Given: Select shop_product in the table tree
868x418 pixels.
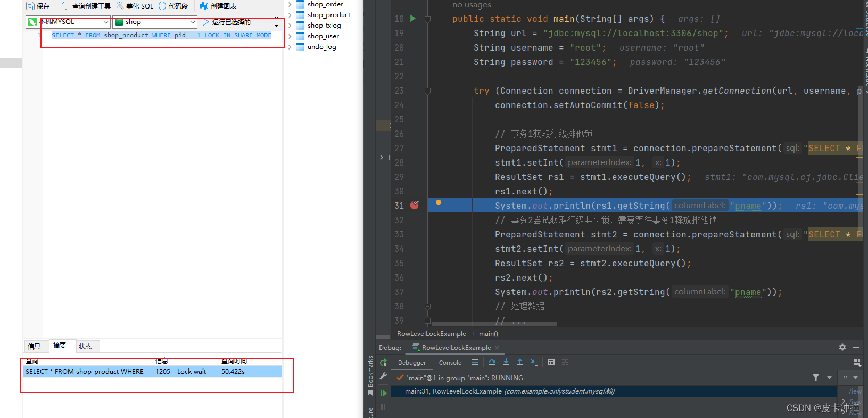Looking at the screenshot, I should click(x=328, y=15).
